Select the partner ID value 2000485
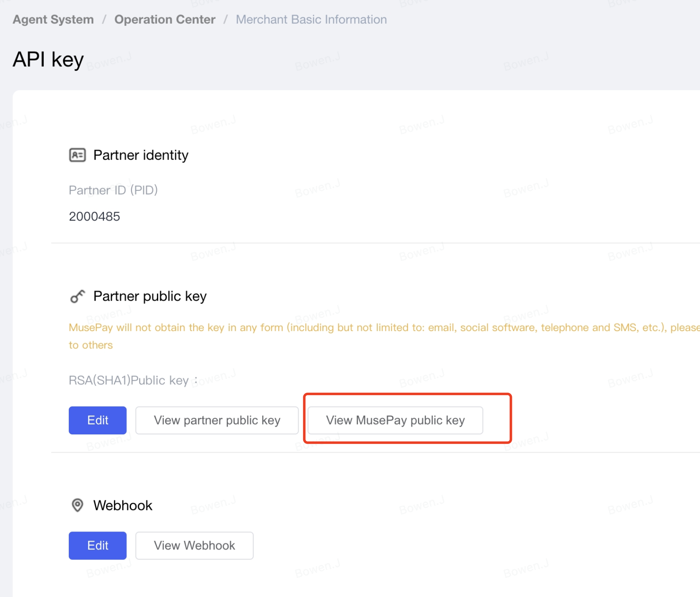This screenshot has width=700, height=597. pos(94,216)
